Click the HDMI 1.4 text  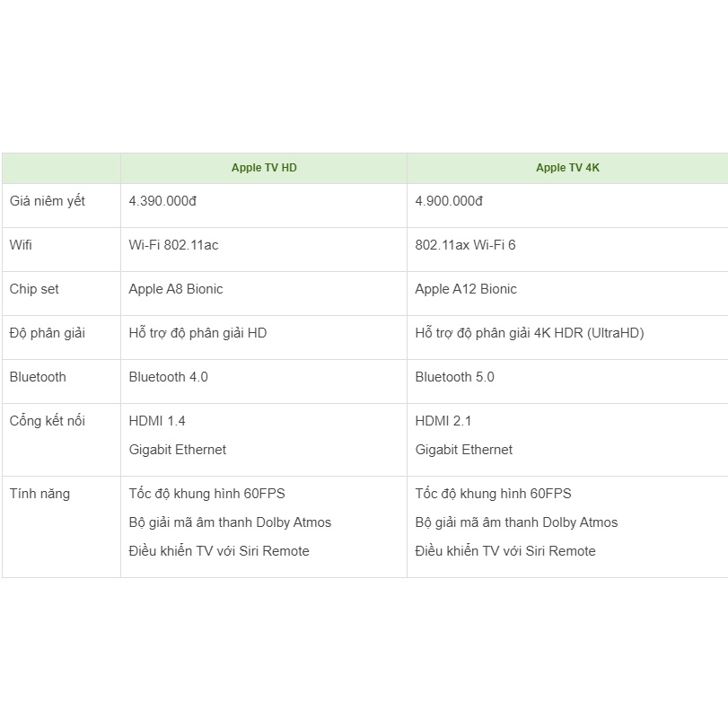pyautogui.click(x=157, y=421)
